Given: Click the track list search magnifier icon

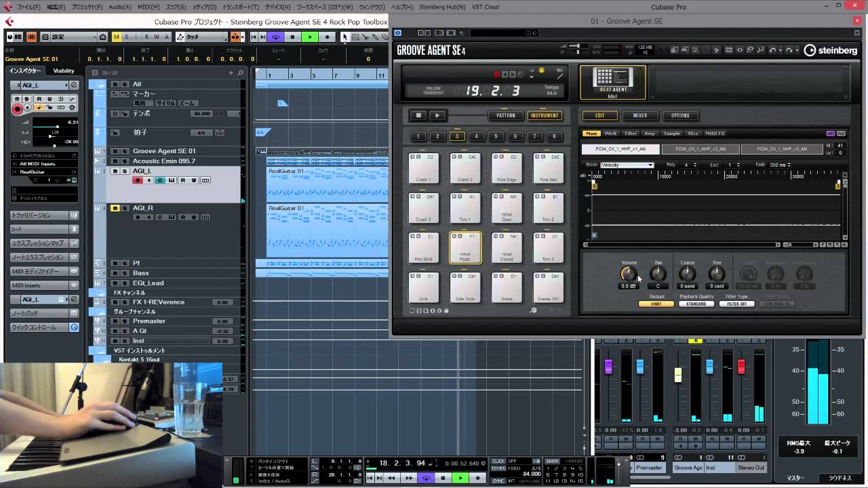Looking at the screenshot, I should coord(241,73).
